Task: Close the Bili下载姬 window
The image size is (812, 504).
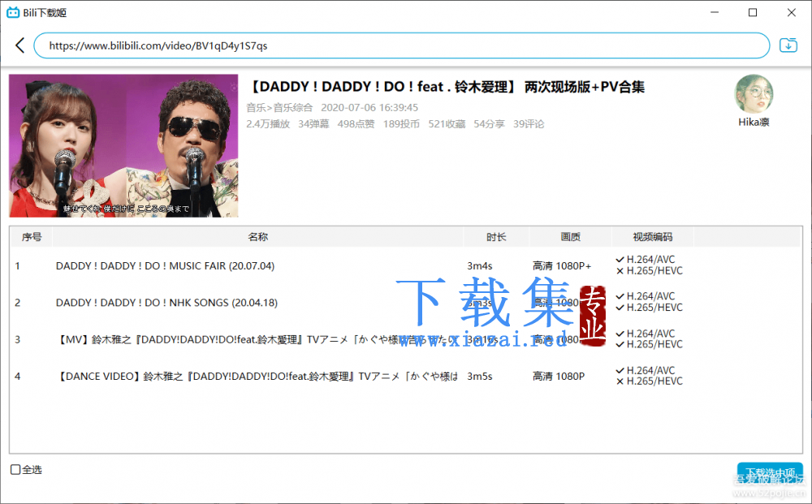Action: (x=791, y=12)
